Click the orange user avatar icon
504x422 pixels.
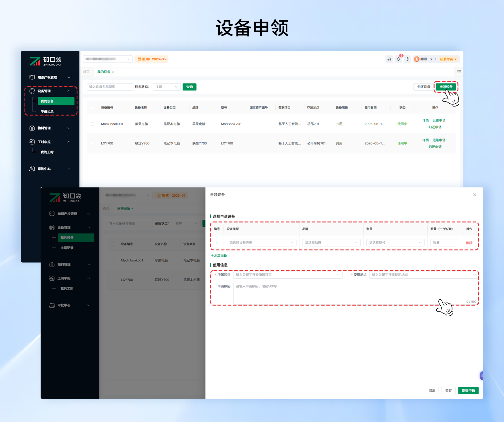pos(416,59)
